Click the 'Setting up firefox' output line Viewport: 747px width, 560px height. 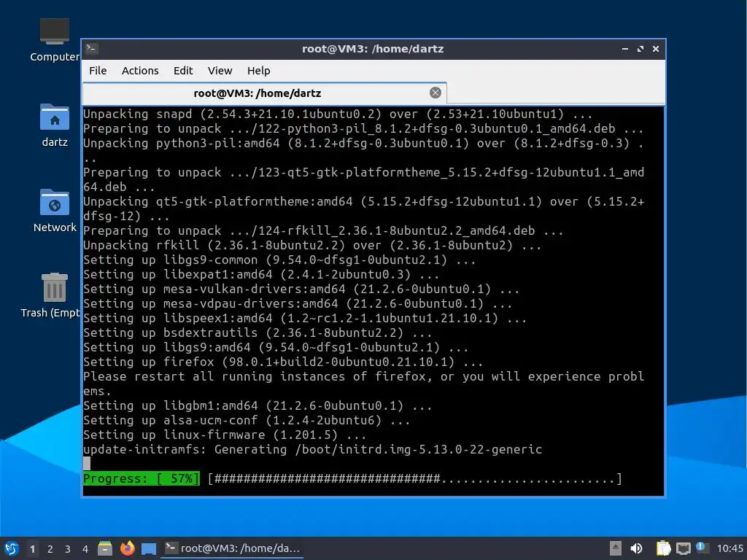(x=283, y=362)
